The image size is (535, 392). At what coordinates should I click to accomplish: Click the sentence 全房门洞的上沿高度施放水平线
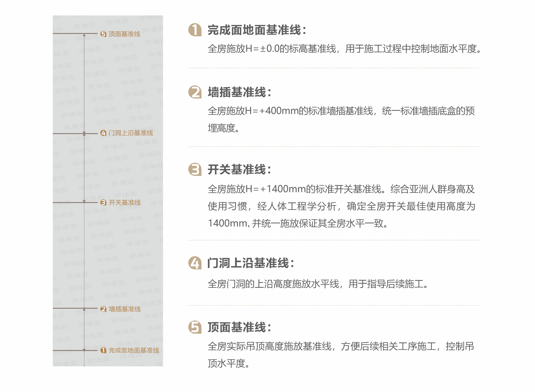pos(318,284)
